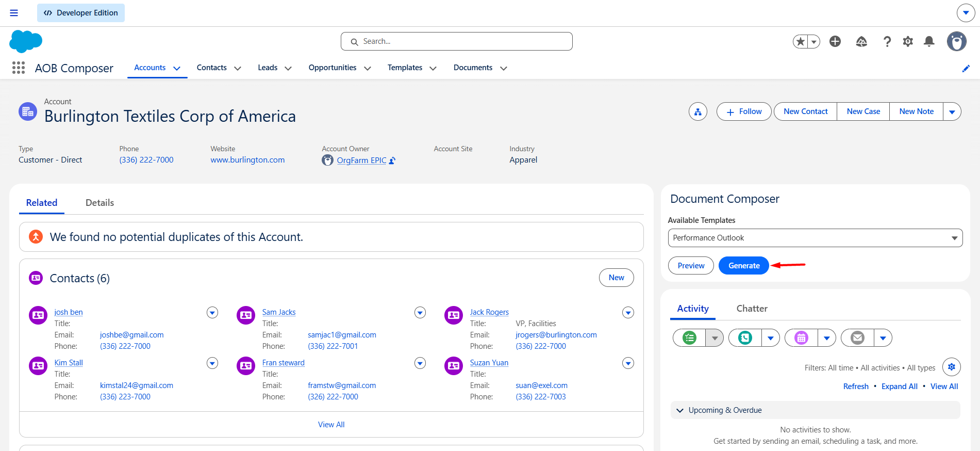Click the New Event calendar icon

(x=801, y=338)
